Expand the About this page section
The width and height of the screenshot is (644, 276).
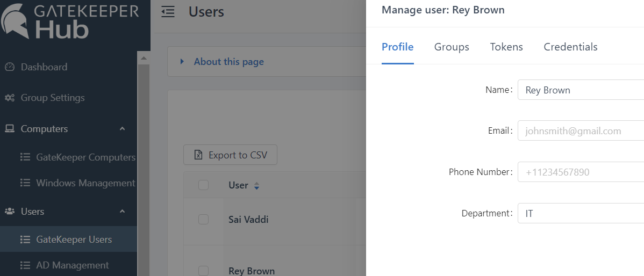click(x=182, y=62)
